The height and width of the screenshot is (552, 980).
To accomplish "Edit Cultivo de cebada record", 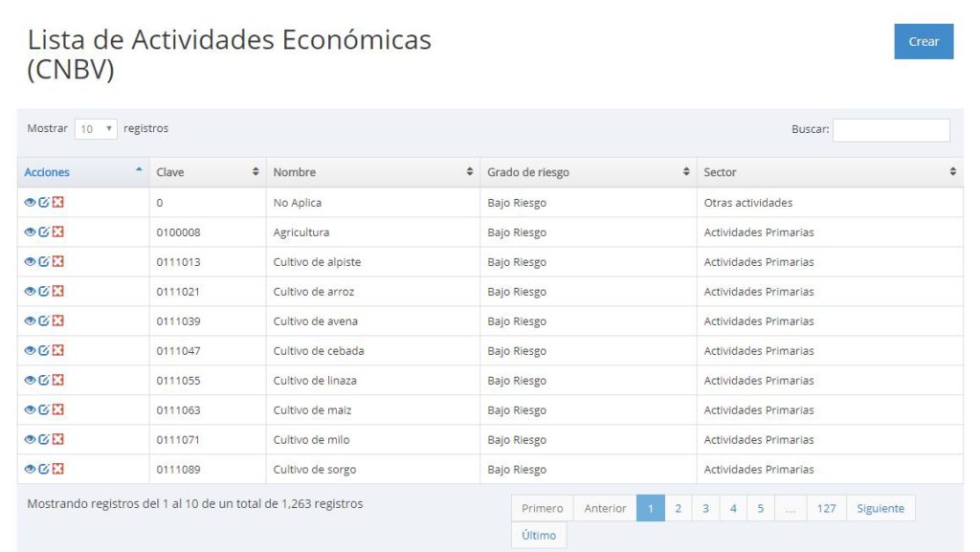I will [x=44, y=350].
